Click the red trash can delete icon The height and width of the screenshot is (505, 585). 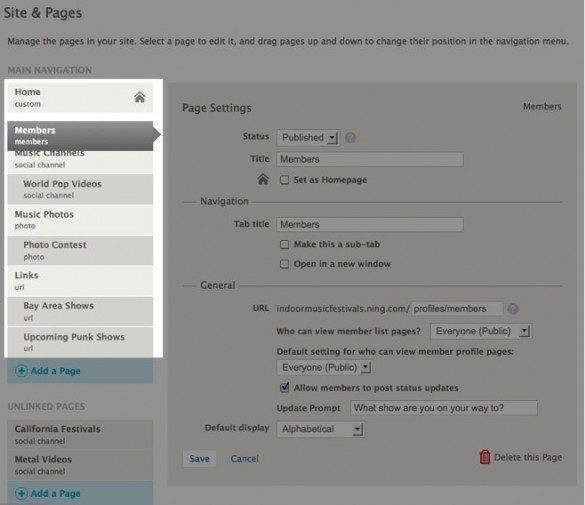pos(485,457)
